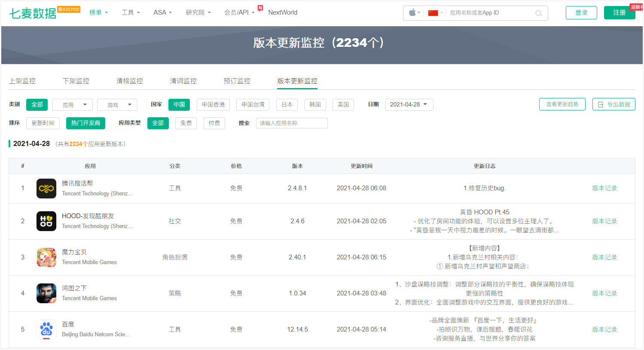Open the 腾讯搜活帮 app name link
Viewport: 644px width, 350px height.
click(77, 183)
